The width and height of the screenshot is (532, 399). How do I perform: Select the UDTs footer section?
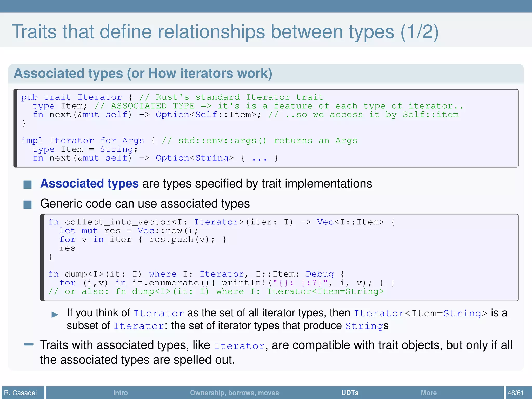coord(350,393)
